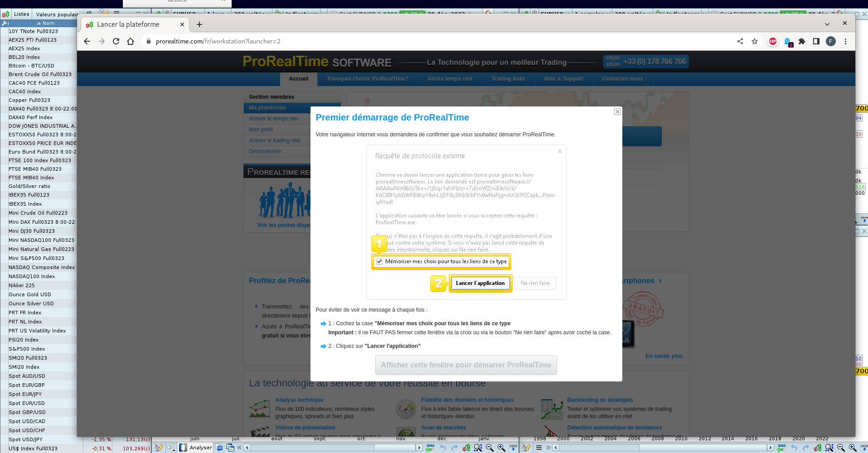The height and width of the screenshot is (453, 868).
Task: Open the Backtesting de stratégies link
Action: click(x=600, y=400)
